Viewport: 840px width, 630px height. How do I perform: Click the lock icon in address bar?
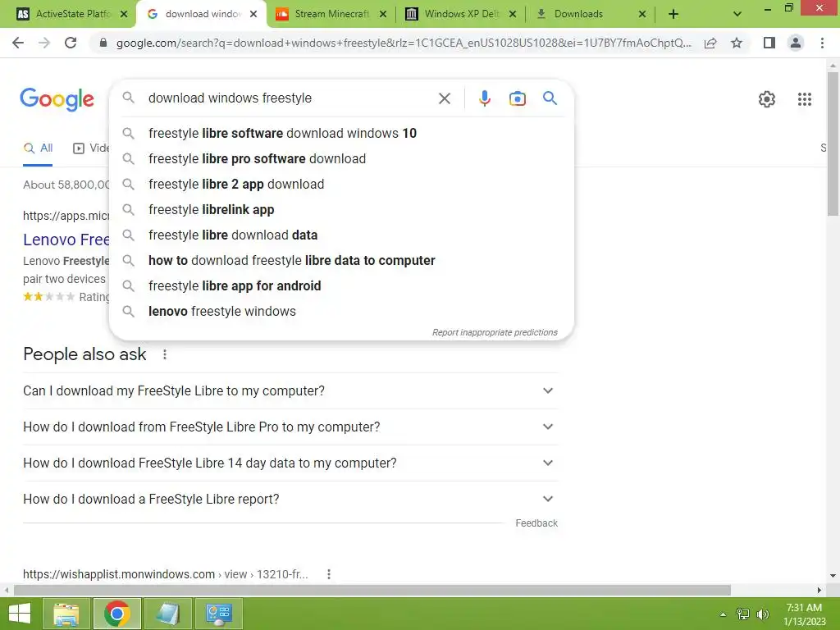tap(103, 43)
